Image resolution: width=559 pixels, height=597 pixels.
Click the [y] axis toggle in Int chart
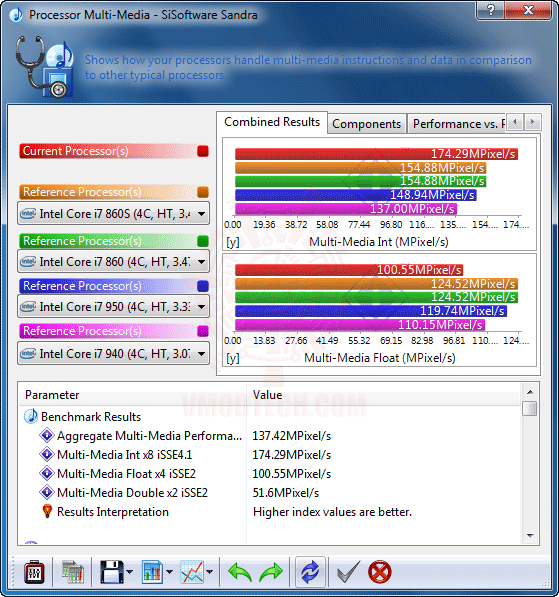(x=233, y=243)
